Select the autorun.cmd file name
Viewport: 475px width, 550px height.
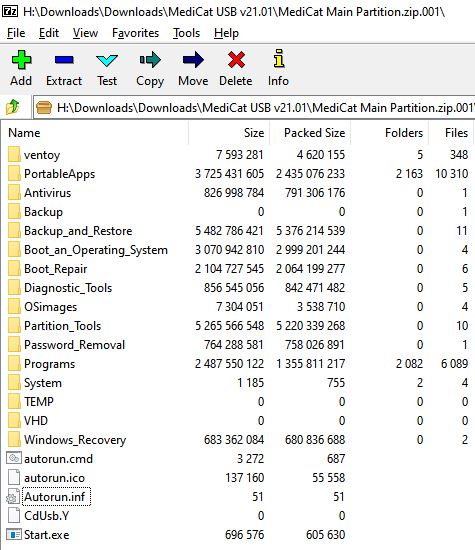click(x=59, y=458)
